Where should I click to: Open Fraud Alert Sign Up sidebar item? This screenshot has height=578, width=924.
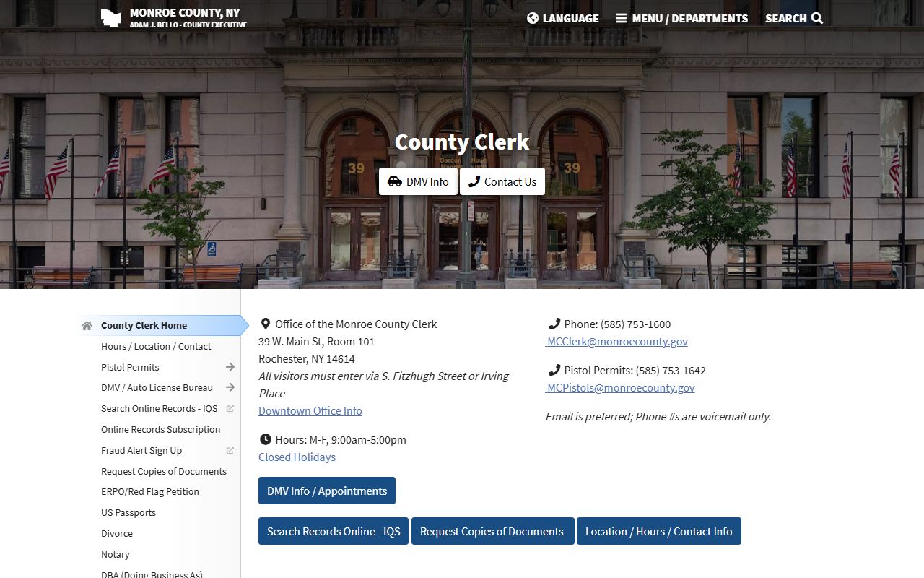point(141,450)
